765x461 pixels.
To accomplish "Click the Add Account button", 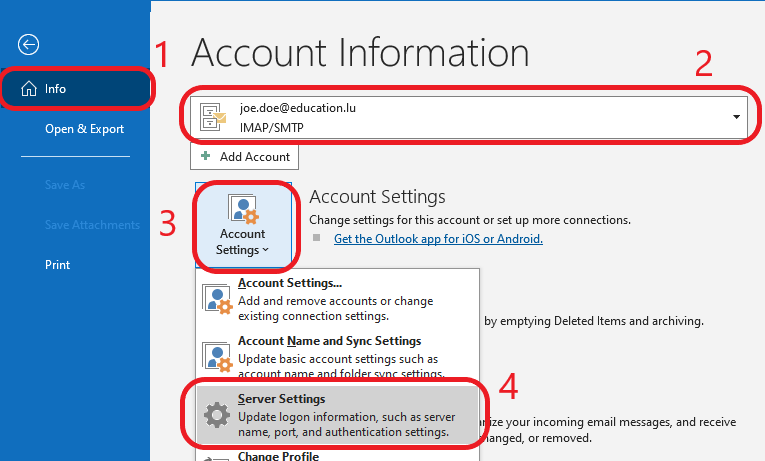I will pos(244,157).
